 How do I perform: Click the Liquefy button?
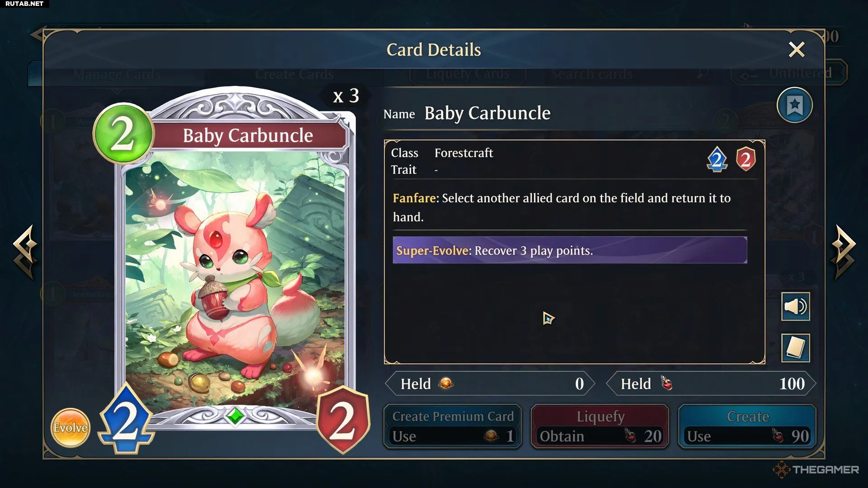coord(600,426)
